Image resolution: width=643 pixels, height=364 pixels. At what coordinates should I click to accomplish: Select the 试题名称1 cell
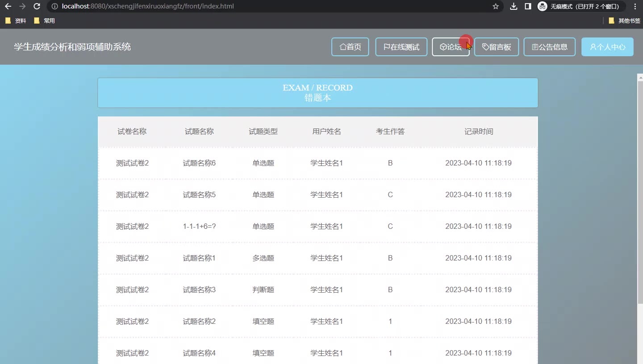tap(199, 258)
